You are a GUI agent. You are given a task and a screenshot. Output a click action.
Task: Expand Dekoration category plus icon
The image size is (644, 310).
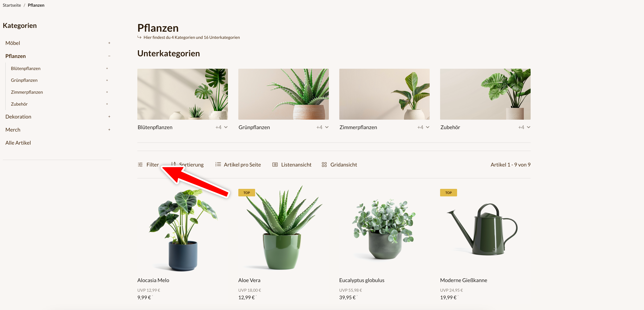pyautogui.click(x=109, y=117)
